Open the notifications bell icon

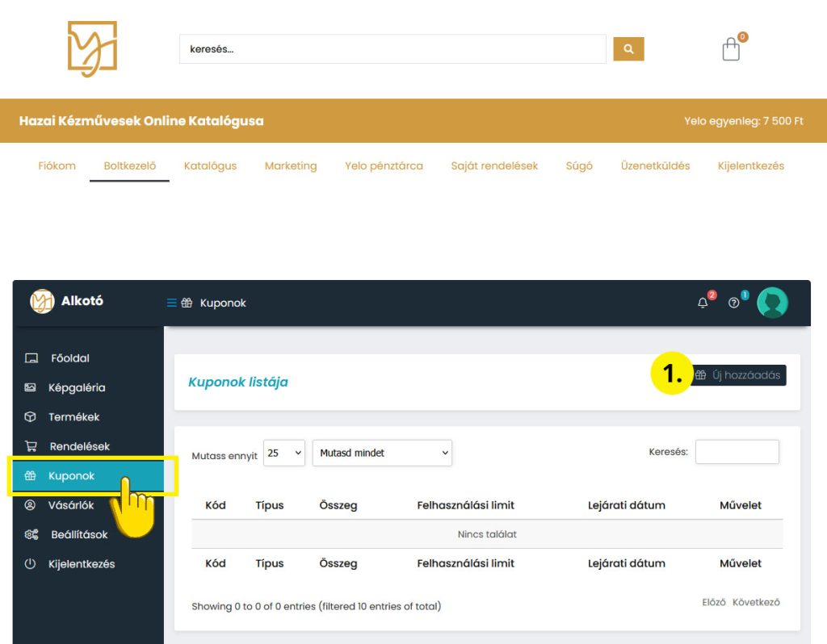(703, 303)
